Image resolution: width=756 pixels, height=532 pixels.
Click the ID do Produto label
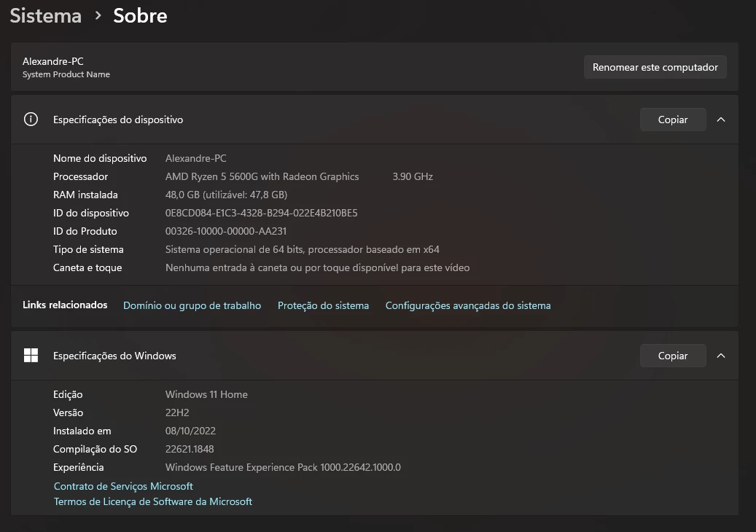85,231
